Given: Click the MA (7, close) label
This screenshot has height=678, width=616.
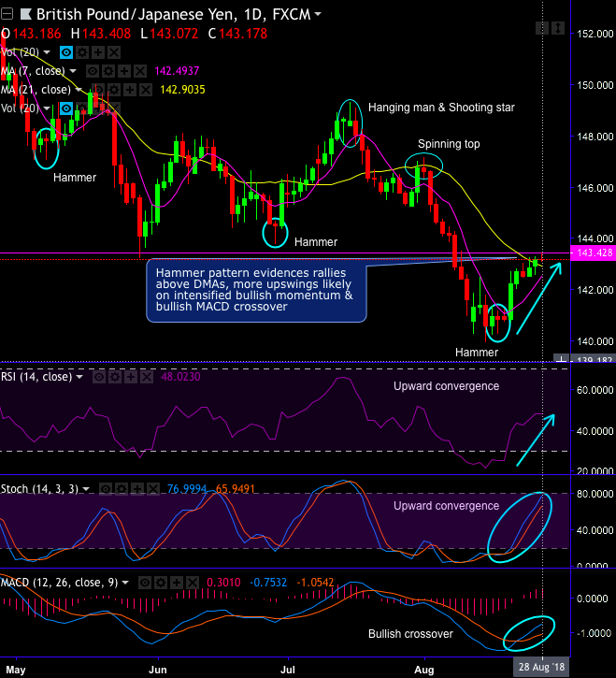Looking at the screenshot, I should (33, 71).
